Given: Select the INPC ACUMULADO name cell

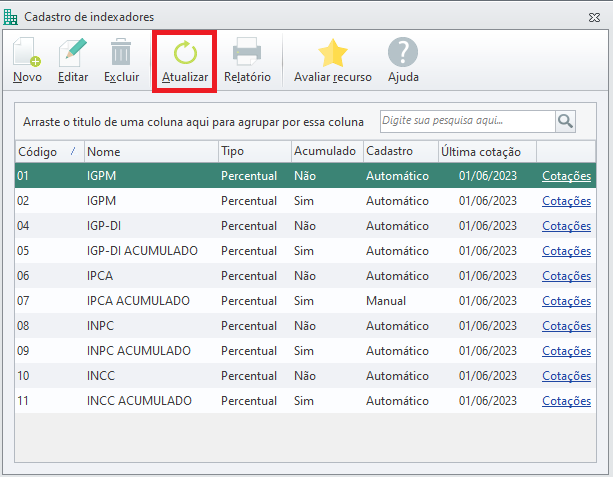Looking at the screenshot, I should click(138, 351).
